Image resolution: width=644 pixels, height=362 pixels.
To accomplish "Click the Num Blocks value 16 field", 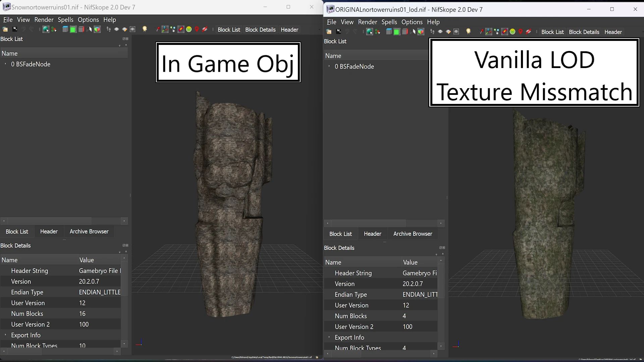I will tap(99, 313).
